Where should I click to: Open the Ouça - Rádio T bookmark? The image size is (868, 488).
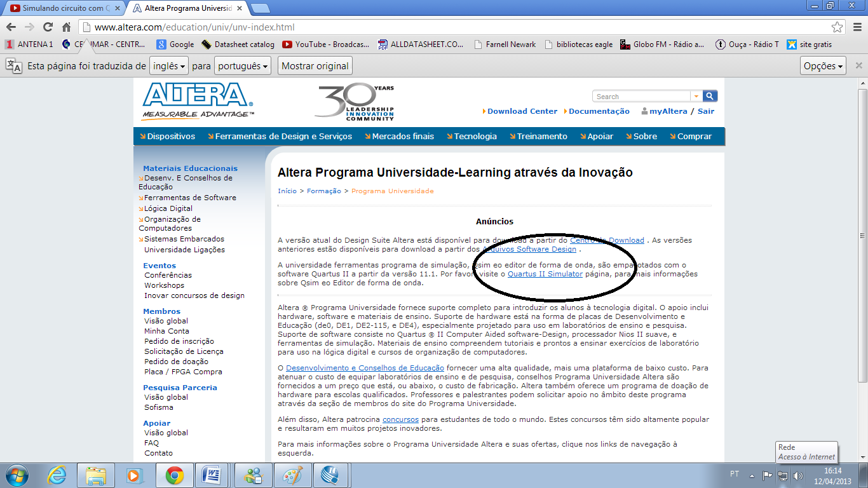coord(747,44)
